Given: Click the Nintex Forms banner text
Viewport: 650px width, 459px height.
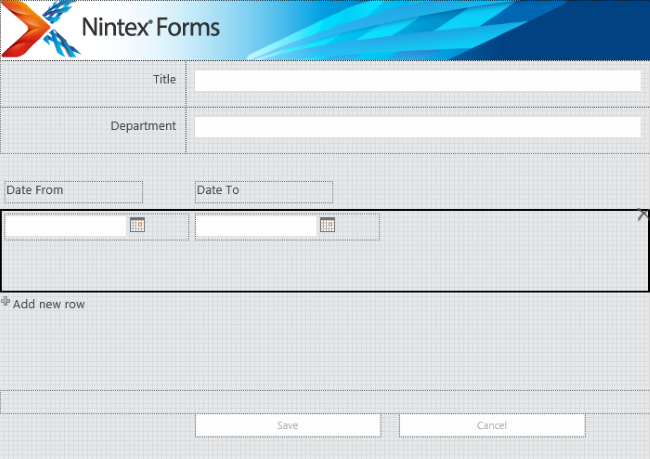Looking at the screenshot, I should pyautogui.click(x=151, y=27).
